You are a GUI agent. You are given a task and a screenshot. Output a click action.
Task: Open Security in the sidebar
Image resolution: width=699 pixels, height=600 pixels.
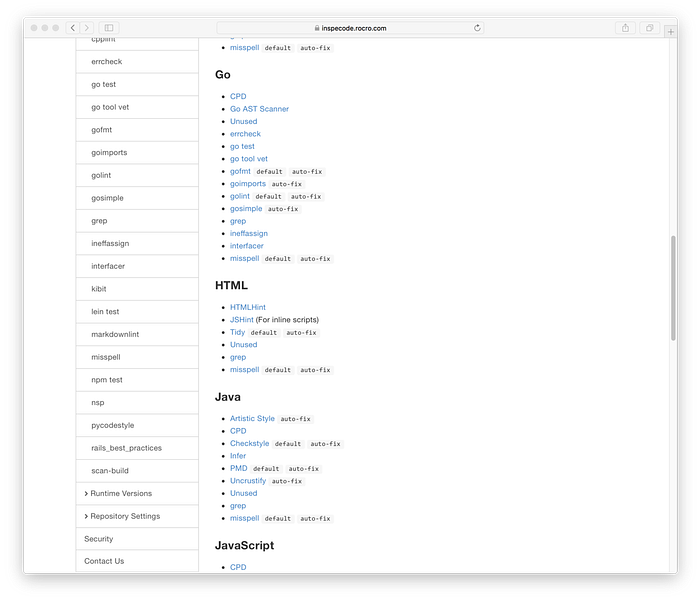tap(137, 539)
